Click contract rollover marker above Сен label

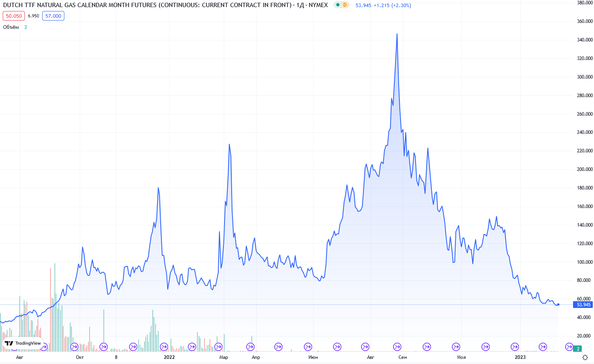click(x=397, y=347)
